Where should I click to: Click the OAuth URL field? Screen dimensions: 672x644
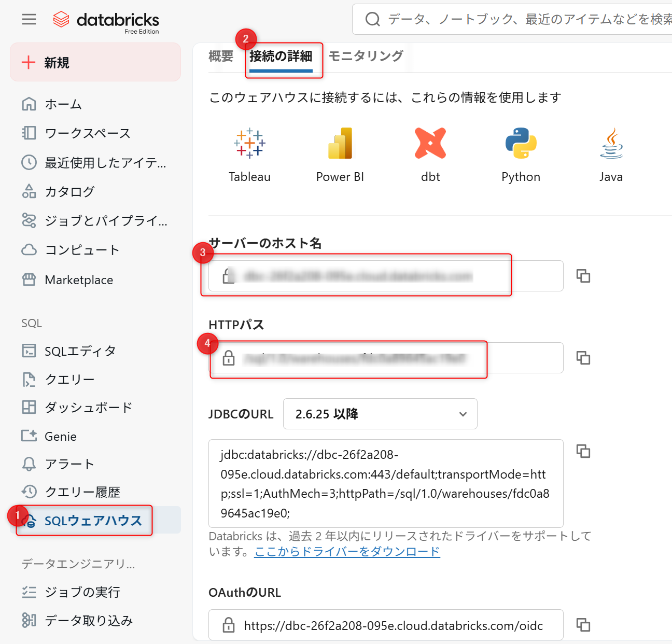point(386,625)
